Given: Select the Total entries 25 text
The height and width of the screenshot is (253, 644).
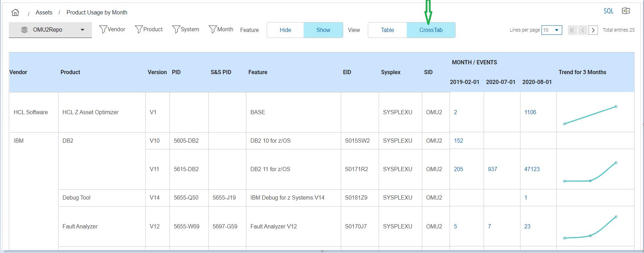Looking at the screenshot, I should (618, 30).
